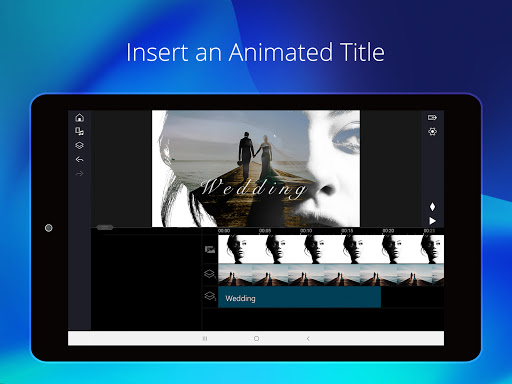Add a keyframe with the diamond icon
Image resolution: width=512 pixels, height=384 pixels.
[432, 207]
